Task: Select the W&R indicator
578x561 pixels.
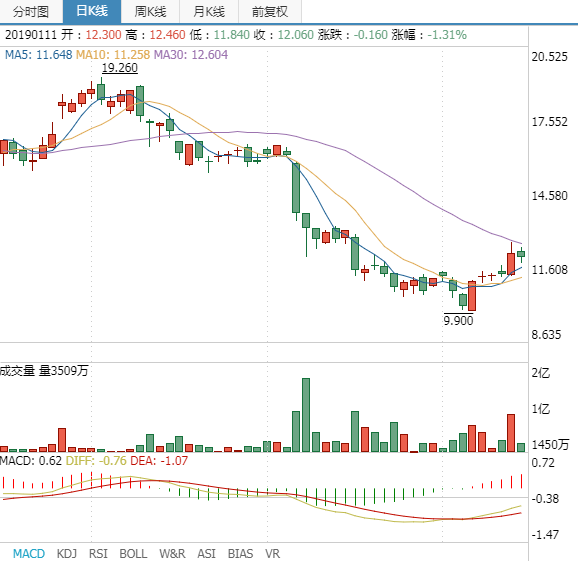Action: click(x=172, y=553)
